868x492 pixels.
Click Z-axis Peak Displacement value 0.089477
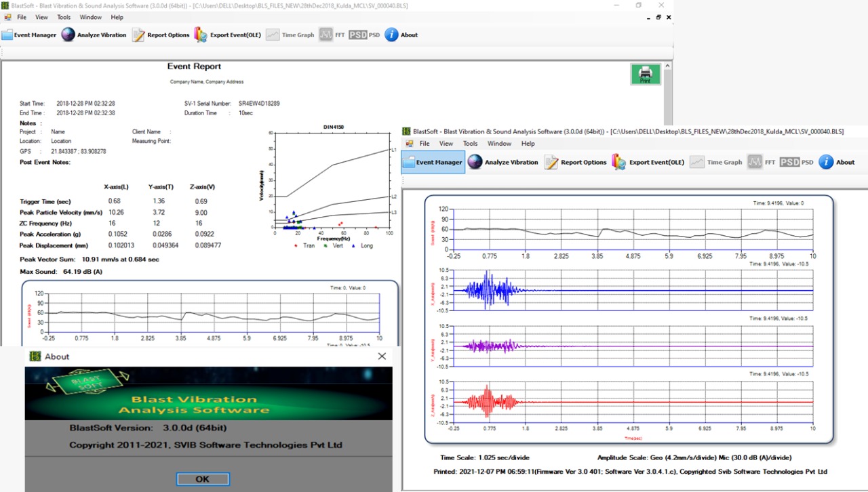point(208,245)
